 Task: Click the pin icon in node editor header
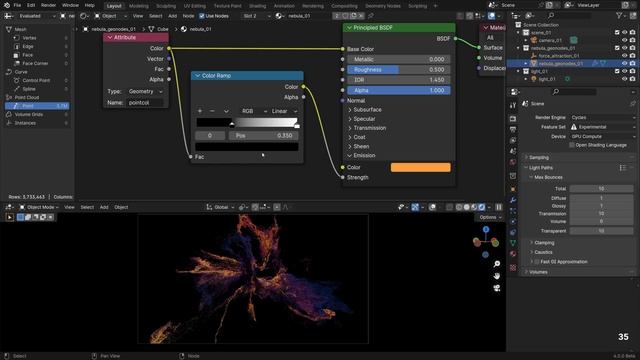coord(371,16)
